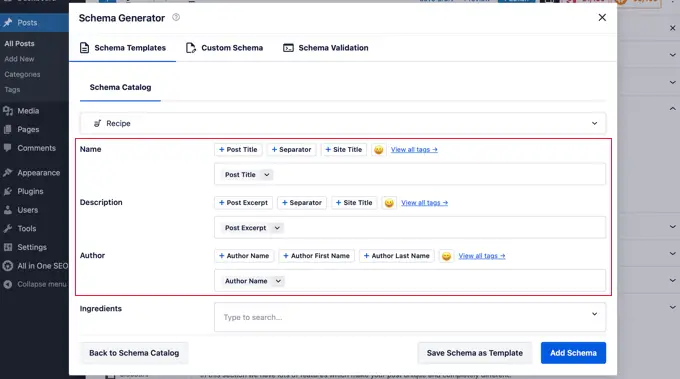Viewport: 680px width, 379px height.
Task: Open emoji picker for Name field
Action: click(379, 150)
